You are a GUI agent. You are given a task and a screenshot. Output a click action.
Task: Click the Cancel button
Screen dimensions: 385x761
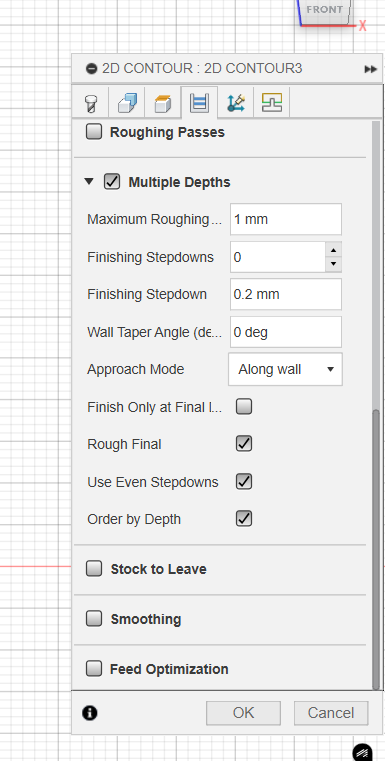(x=331, y=713)
